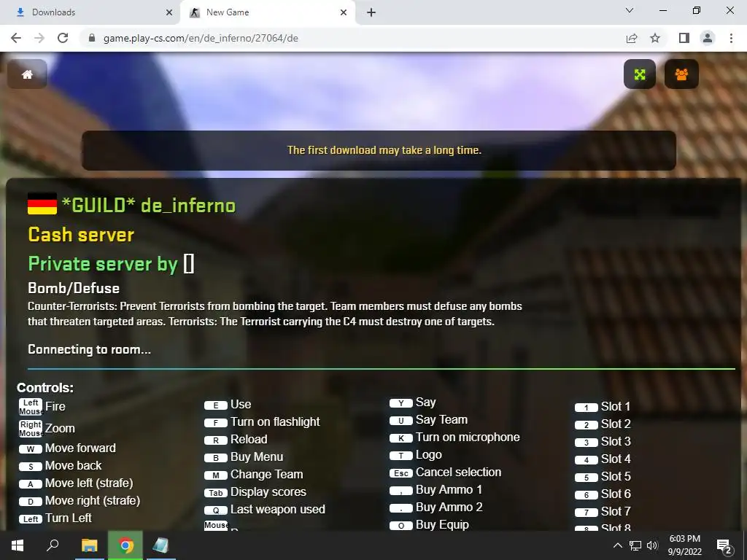Click the taskbar clock showing 6:03 PM

tap(684, 545)
